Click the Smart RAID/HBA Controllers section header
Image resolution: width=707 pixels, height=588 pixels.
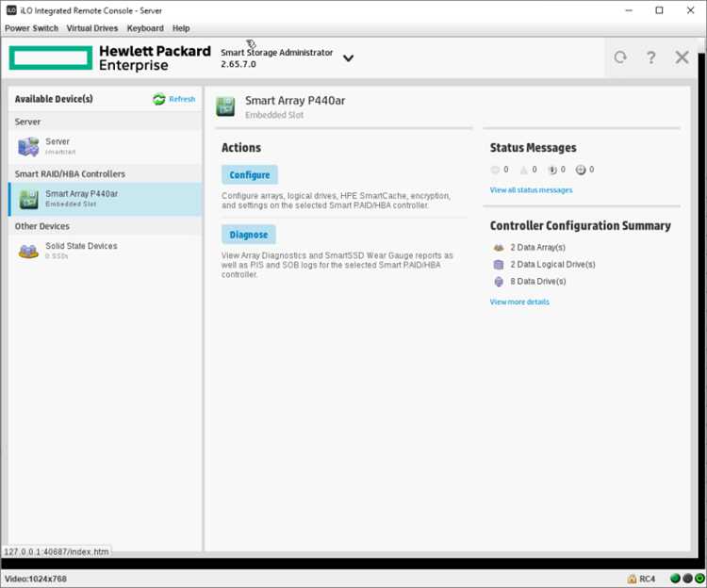click(70, 174)
